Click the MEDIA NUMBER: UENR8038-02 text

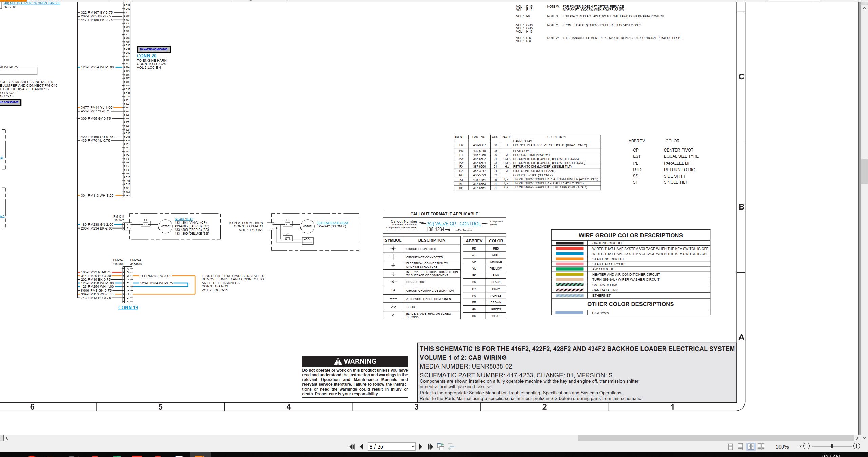[x=466, y=366]
